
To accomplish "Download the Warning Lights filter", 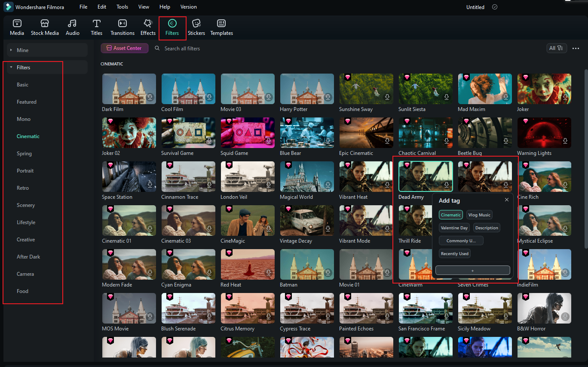I will 565,141.
